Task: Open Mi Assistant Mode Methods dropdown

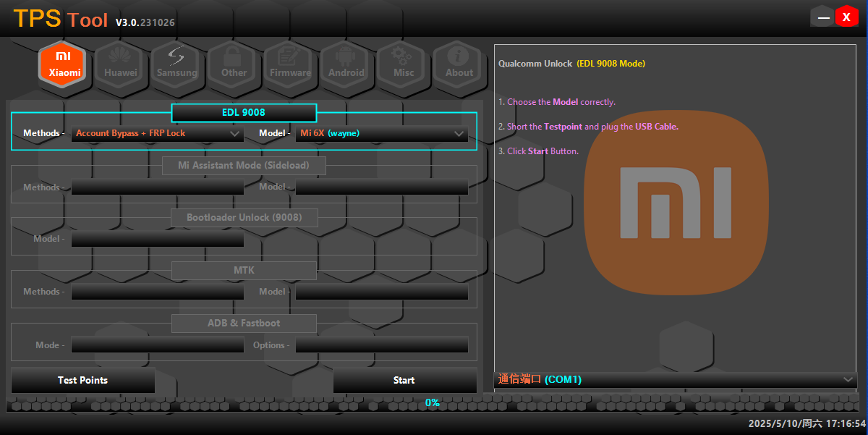Action: pyautogui.click(x=158, y=187)
